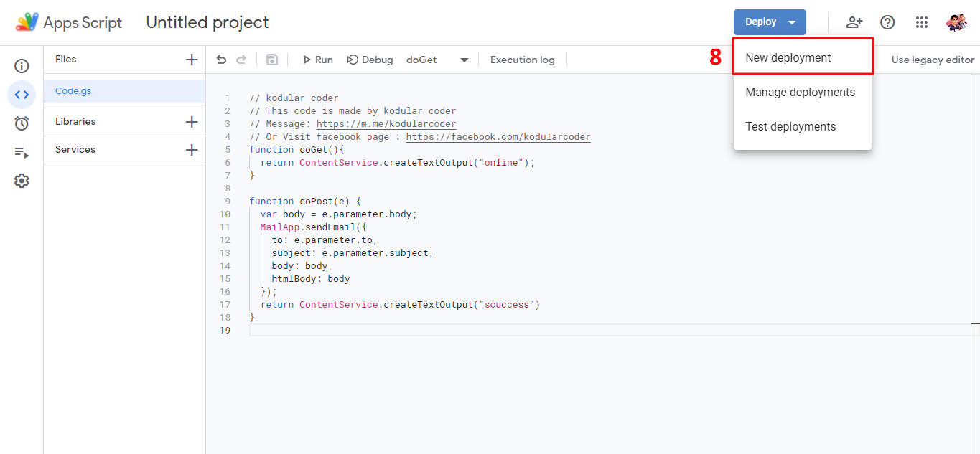This screenshot has width=980, height=454.
Task: Select Manage deployments menu item
Action: click(800, 93)
